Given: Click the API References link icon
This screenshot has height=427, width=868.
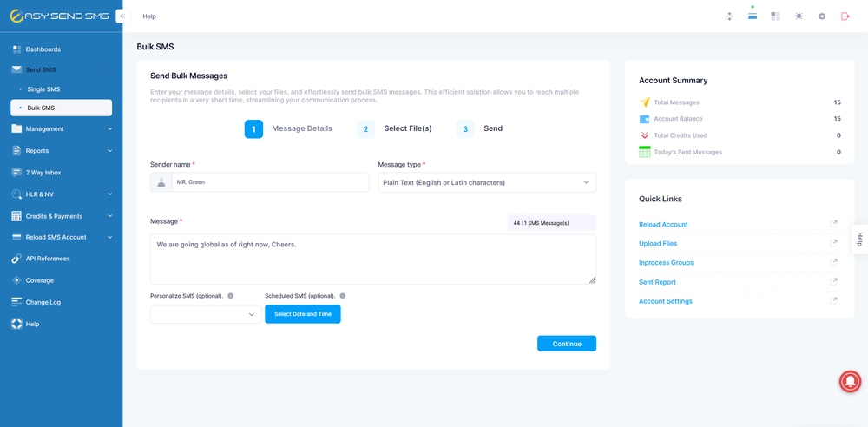Looking at the screenshot, I should point(16,259).
